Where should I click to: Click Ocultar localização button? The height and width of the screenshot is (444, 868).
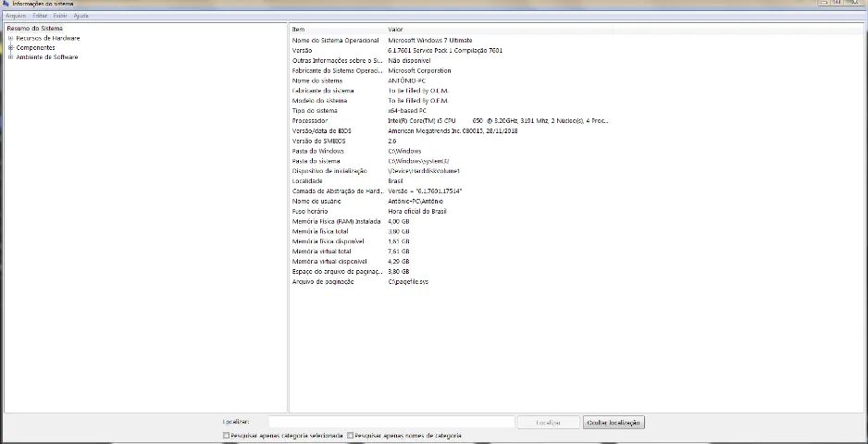pyautogui.click(x=614, y=423)
